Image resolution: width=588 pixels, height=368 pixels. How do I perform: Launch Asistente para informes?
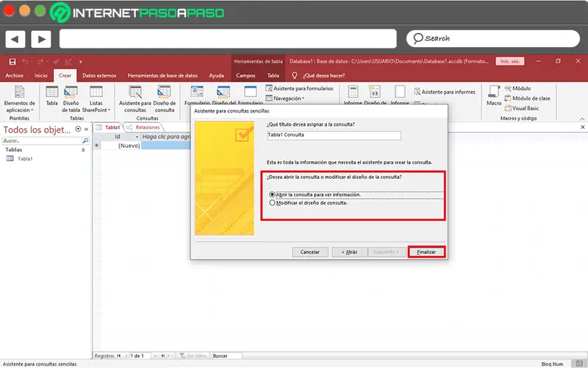(x=445, y=92)
